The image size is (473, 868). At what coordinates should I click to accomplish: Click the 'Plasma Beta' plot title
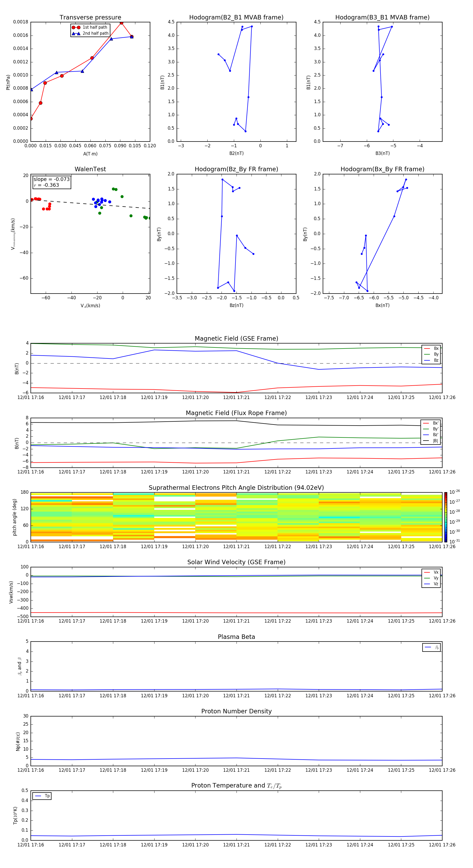click(236, 637)
